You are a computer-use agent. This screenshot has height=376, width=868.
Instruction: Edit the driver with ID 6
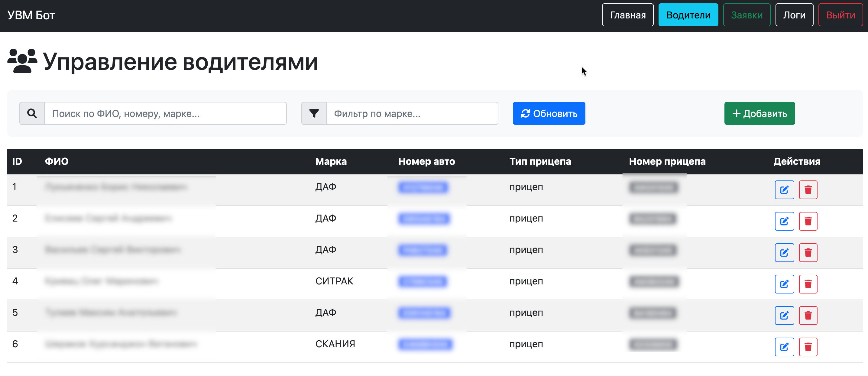pos(784,347)
